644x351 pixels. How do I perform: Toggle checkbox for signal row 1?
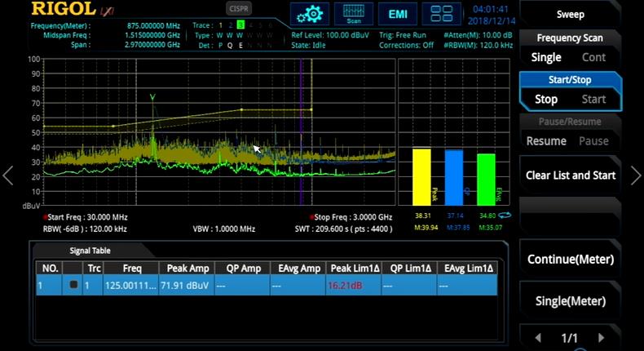73,285
